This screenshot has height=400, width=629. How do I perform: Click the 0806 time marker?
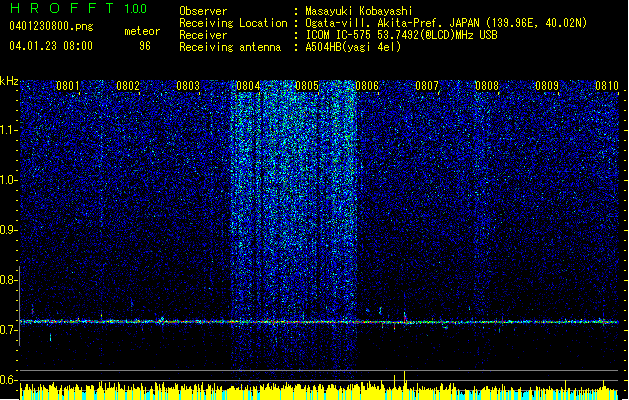click(367, 86)
